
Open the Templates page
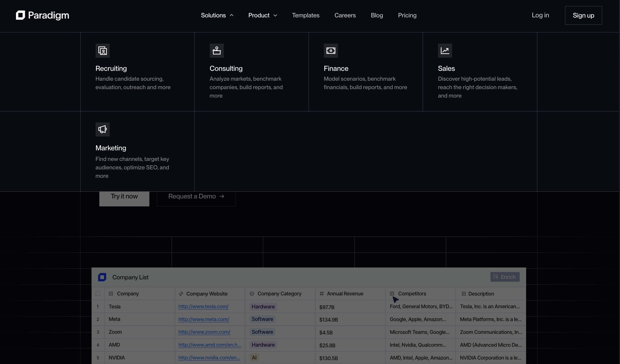pyautogui.click(x=306, y=15)
